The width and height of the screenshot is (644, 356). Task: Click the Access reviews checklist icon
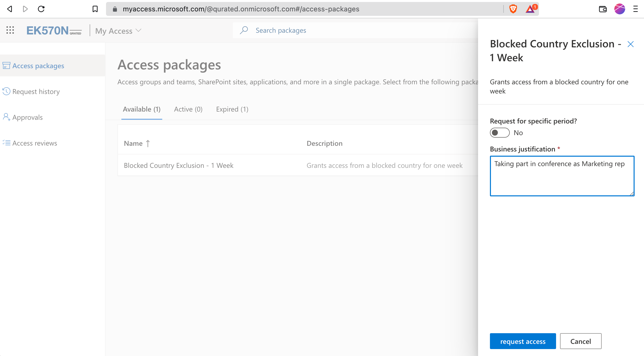[6, 143]
